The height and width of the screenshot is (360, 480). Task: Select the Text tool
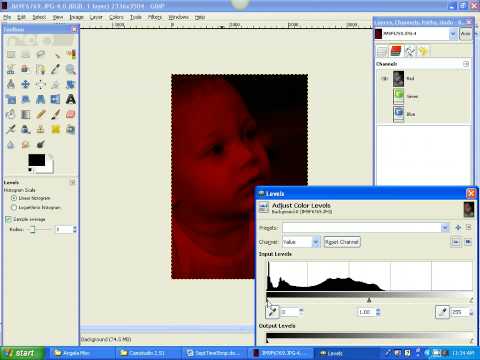70,99
